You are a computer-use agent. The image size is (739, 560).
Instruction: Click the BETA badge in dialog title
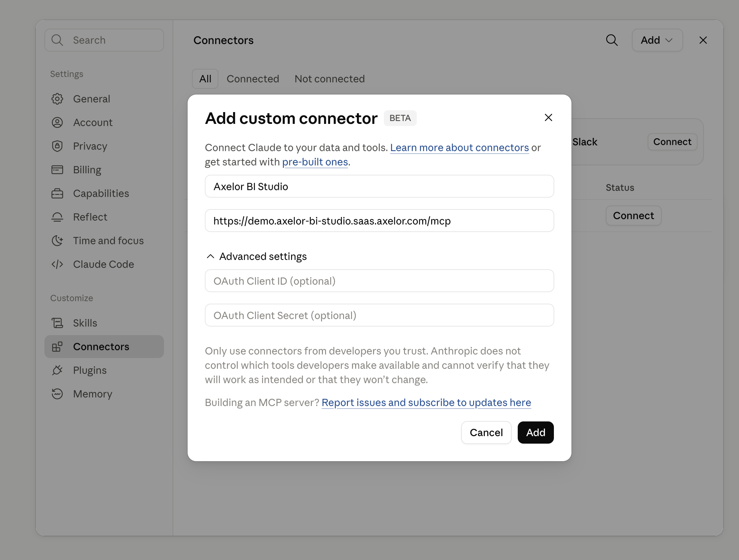(x=400, y=118)
